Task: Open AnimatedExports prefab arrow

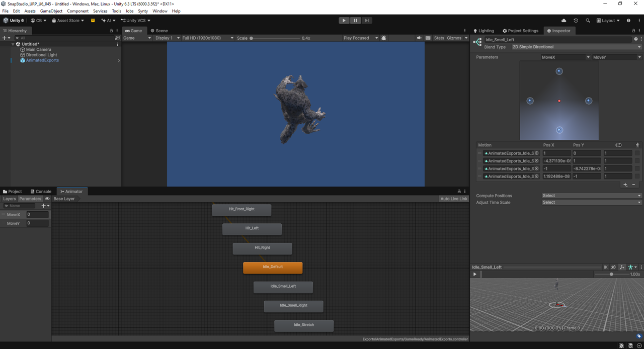Action: coord(119,60)
